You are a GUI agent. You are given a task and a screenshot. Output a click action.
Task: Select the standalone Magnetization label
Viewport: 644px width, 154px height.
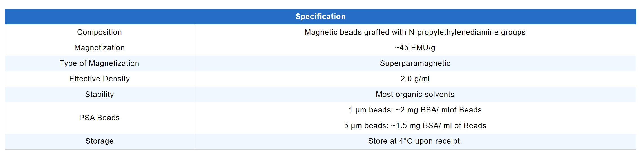point(99,48)
